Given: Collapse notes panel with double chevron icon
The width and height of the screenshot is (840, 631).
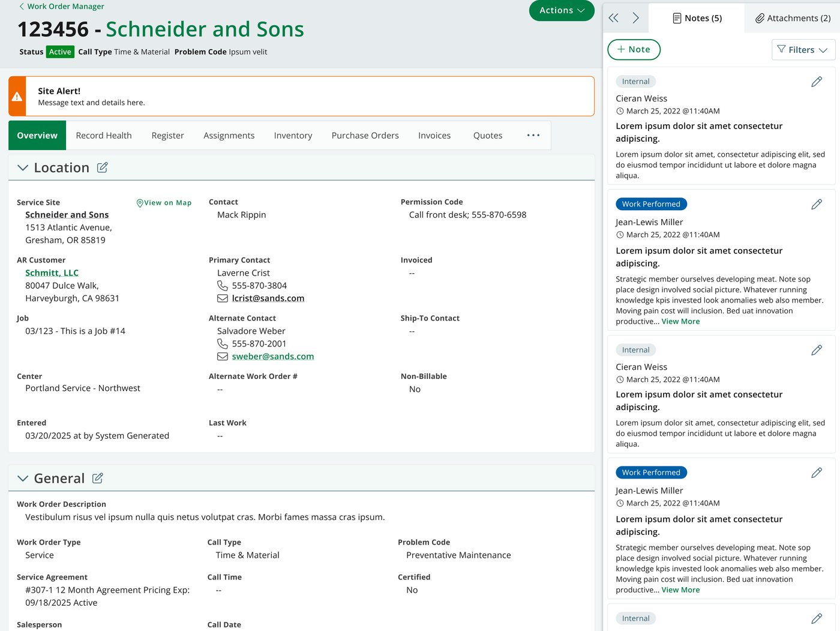Looking at the screenshot, I should coord(613,18).
